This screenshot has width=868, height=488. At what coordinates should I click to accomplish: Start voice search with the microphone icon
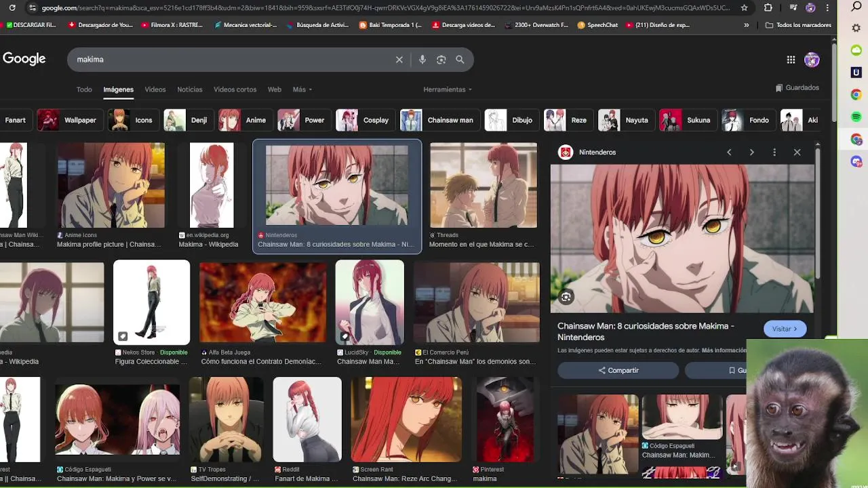point(422,60)
